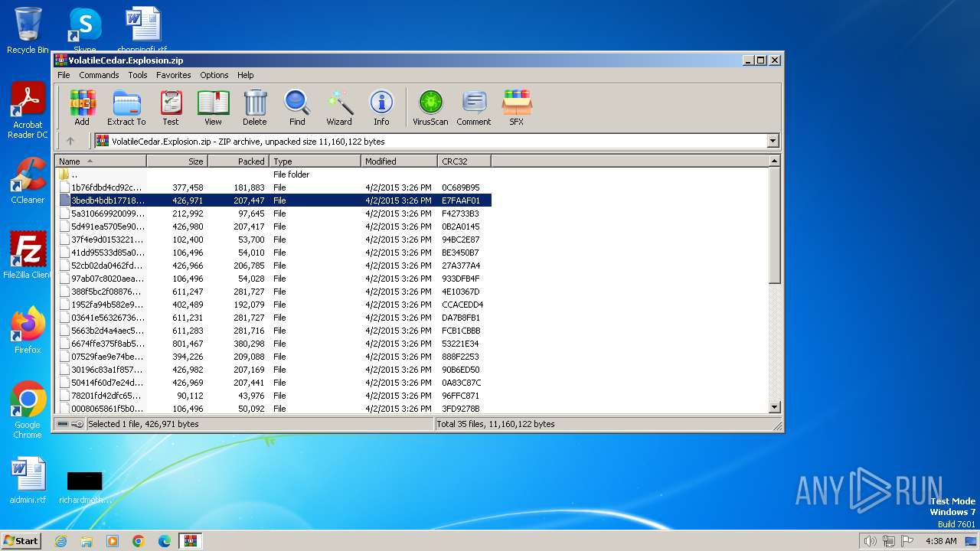The image size is (980, 551).
Task: Click the Delete trash icon in WinRAR
Action: (x=255, y=108)
